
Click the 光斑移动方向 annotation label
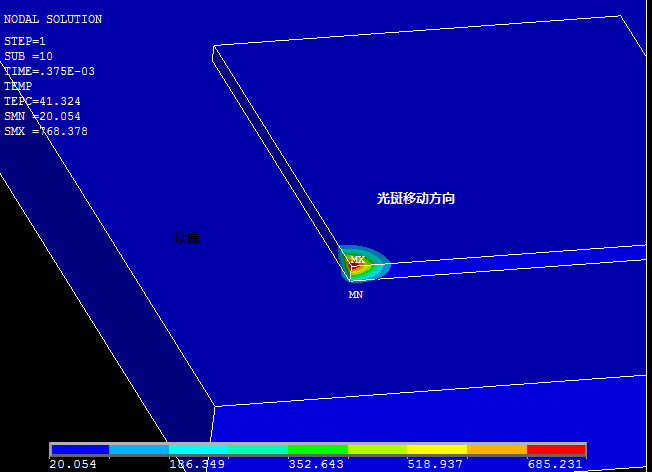tap(416, 199)
